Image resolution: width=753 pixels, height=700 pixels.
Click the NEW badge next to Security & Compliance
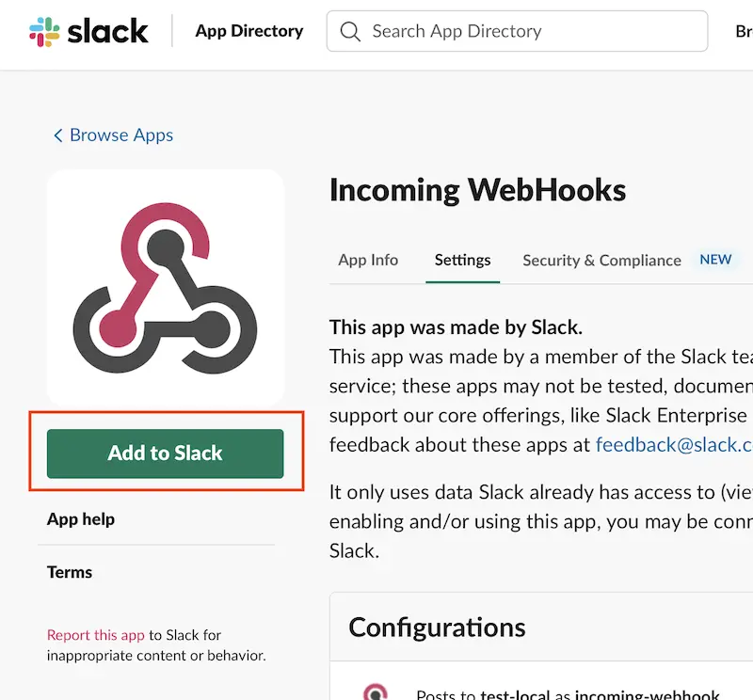point(715,260)
